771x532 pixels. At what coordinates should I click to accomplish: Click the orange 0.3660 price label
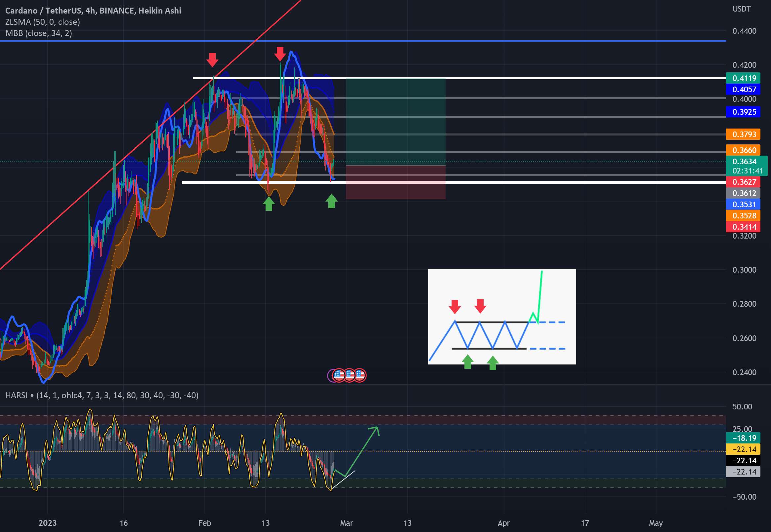tap(743, 150)
